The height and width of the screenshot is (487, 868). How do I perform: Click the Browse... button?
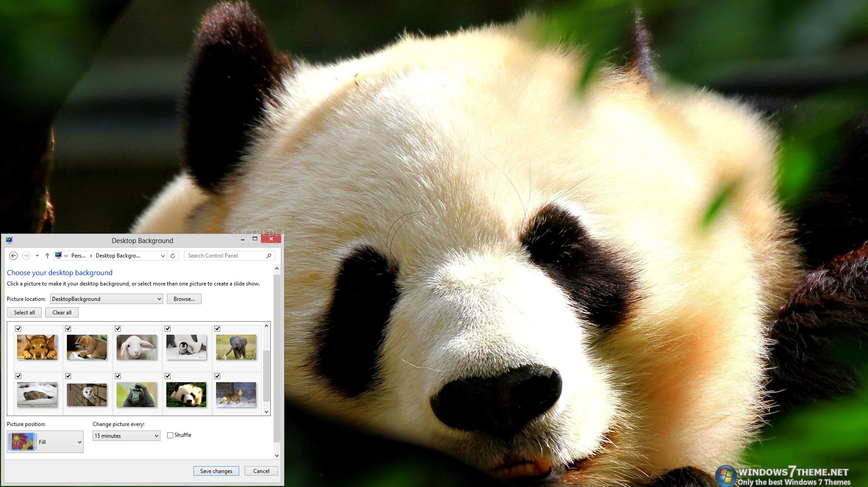[x=184, y=299]
